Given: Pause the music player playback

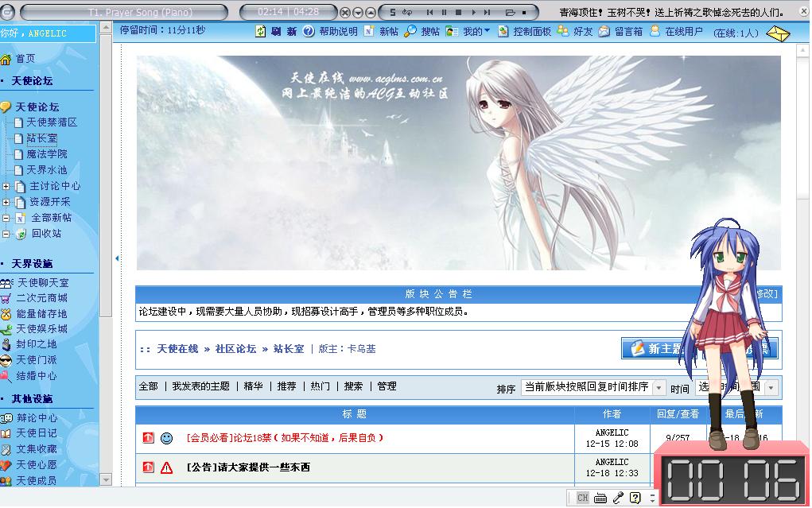Looking at the screenshot, I should point(444,12).
